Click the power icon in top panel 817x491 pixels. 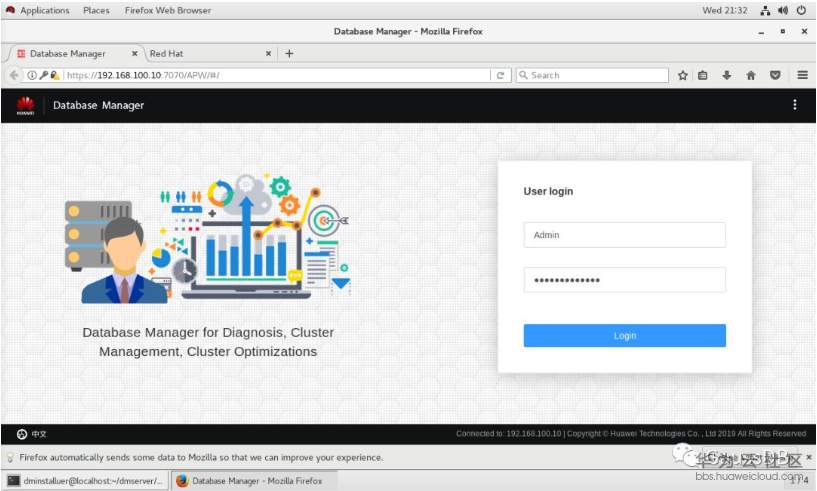[801, 10]
